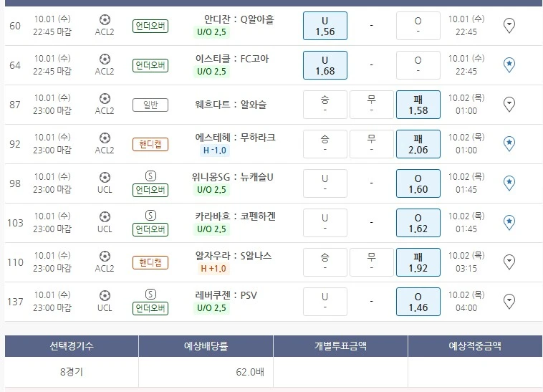
Task: Select 승 for 에스테헤 vs 무하라크
Action: click(x=325, y=144)
